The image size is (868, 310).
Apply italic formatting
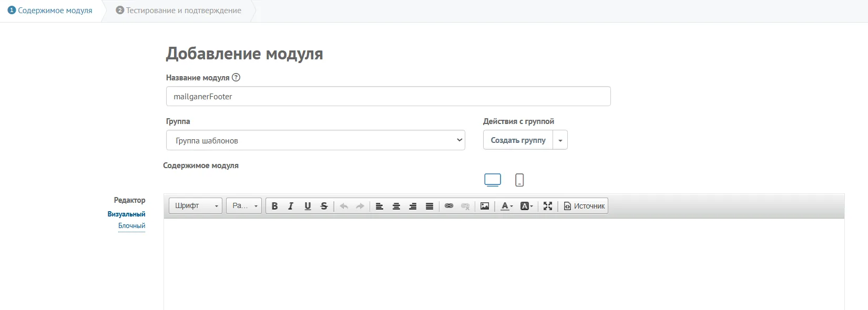click(x=291, y=206)
